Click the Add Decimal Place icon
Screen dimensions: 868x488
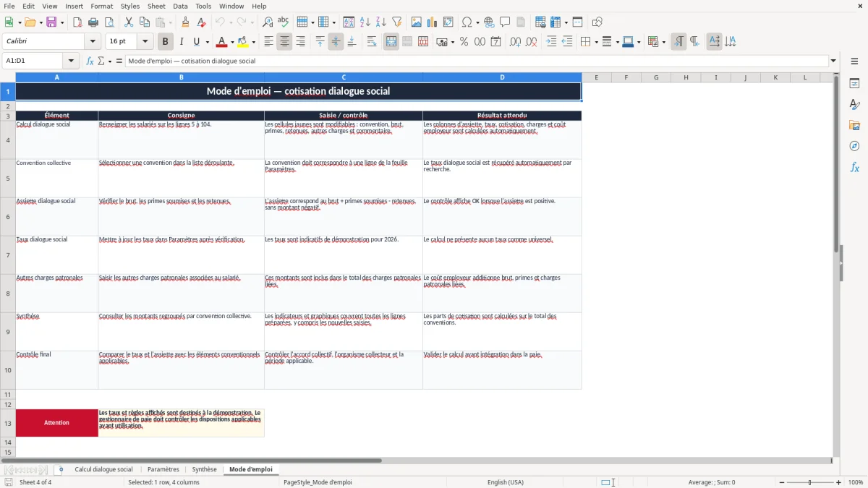[x=516, y=42]
